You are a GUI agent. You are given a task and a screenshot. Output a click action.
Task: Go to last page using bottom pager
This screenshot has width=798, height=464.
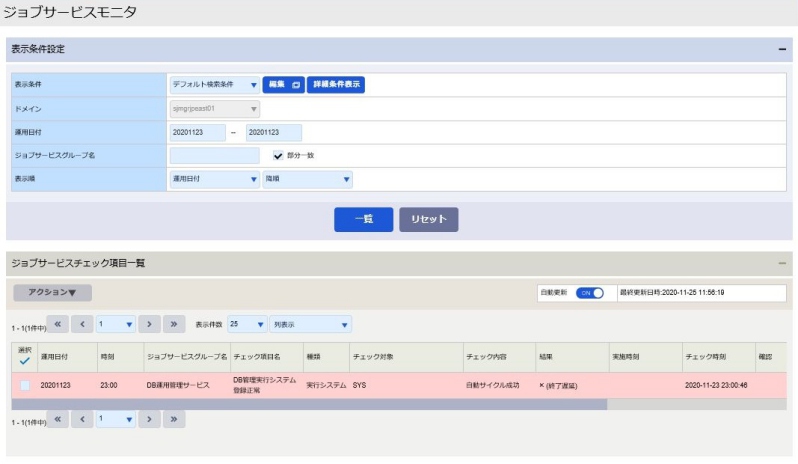coord(174,419)
